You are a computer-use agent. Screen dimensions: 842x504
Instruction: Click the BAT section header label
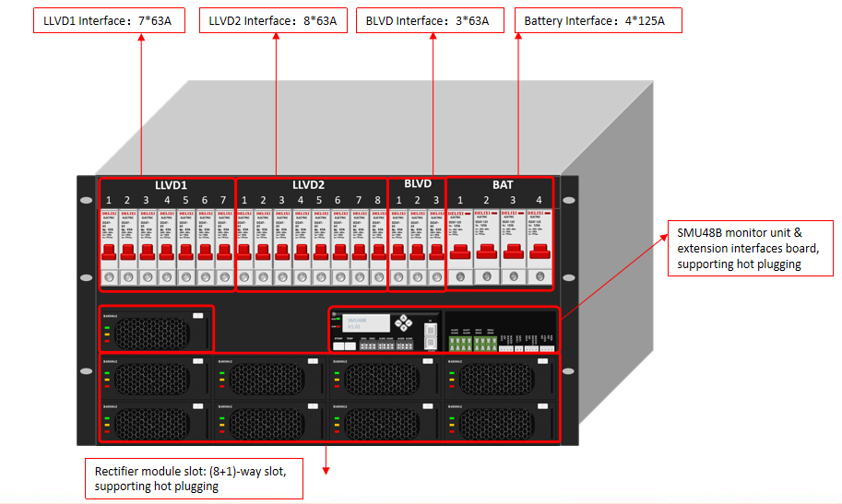[503, 185]
